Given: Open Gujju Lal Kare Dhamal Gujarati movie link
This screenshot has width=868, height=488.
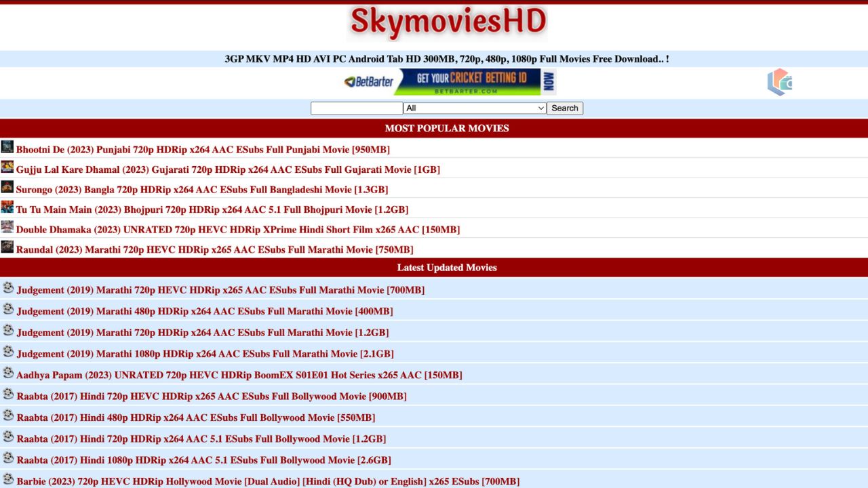Looking at the screenshot, I should click(228, 169).
